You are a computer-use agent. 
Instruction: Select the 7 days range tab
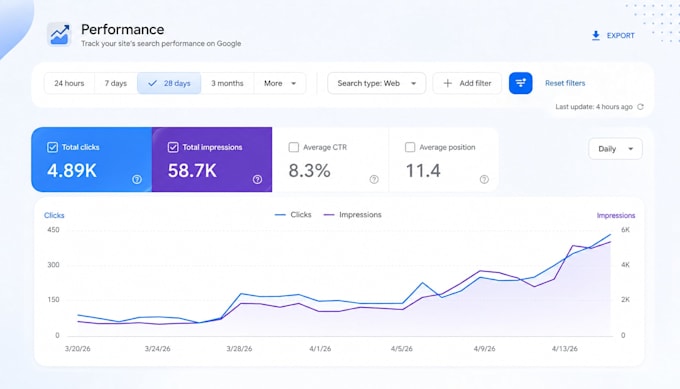point(116,83)
